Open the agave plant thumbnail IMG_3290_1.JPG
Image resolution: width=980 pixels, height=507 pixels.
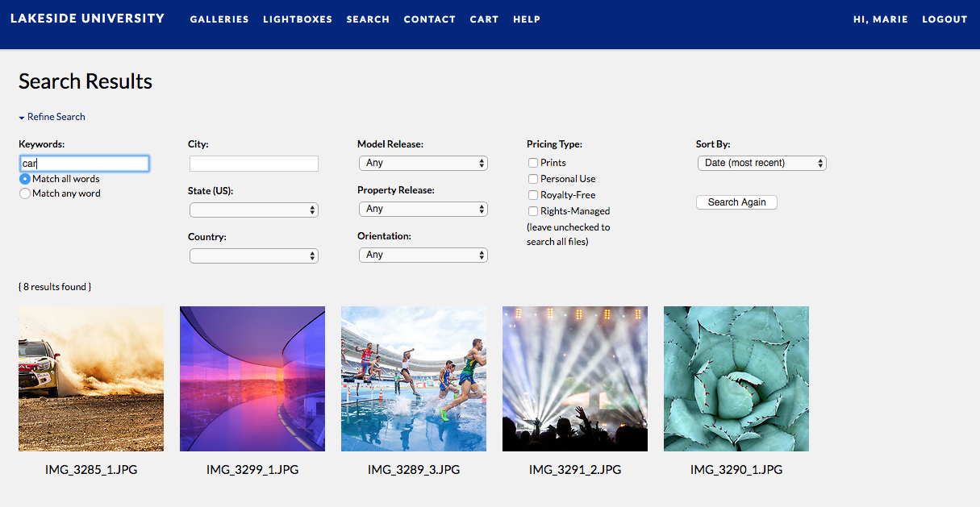(736, 379)
